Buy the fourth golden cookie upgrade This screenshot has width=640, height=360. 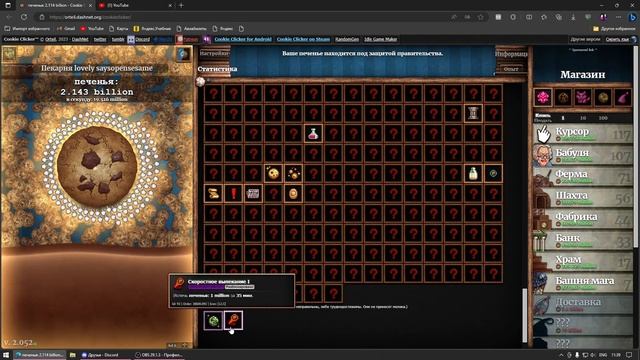click(603, 97)
